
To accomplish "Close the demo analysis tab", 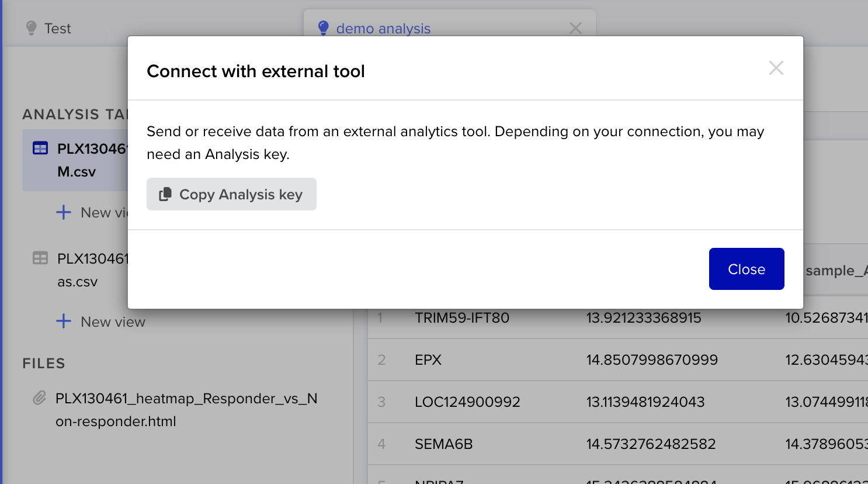I will click(x=575, y=28).
